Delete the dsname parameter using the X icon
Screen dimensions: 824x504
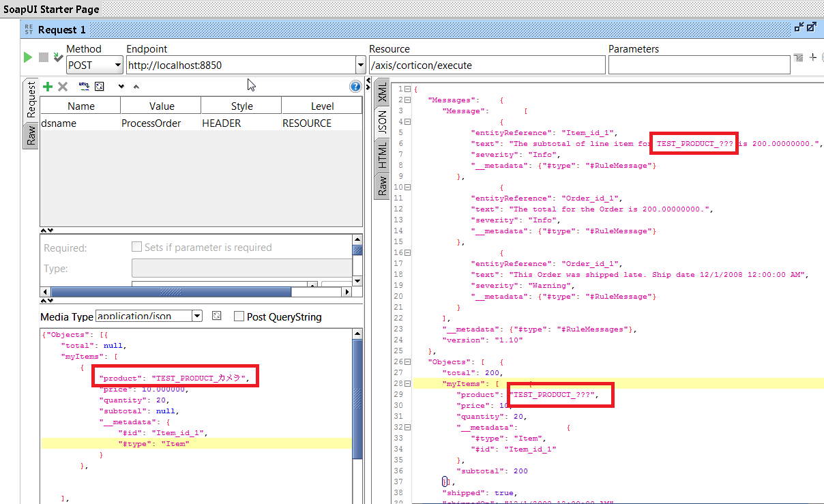61,86
